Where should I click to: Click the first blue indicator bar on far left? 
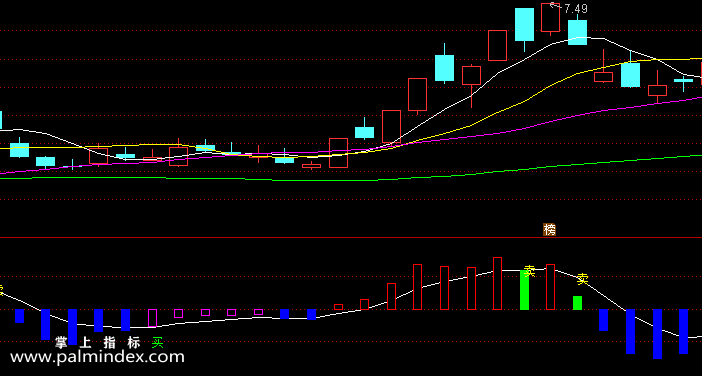point(19,316)
